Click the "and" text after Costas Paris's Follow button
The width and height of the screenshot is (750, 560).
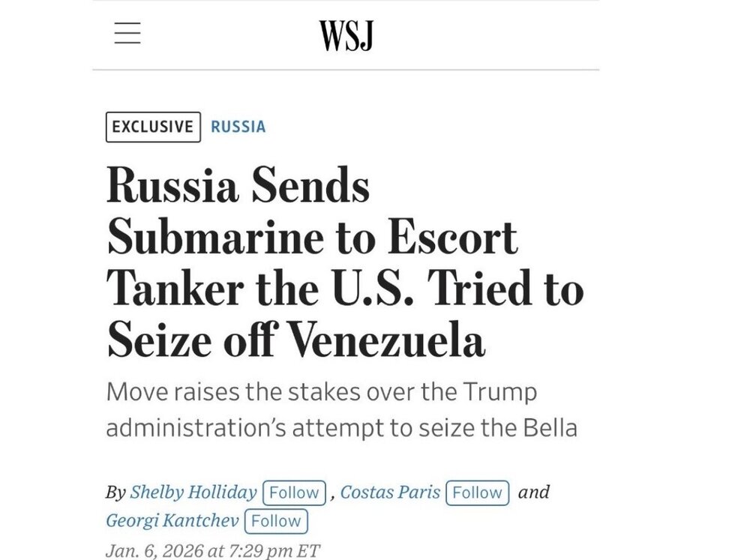[534, 493]
